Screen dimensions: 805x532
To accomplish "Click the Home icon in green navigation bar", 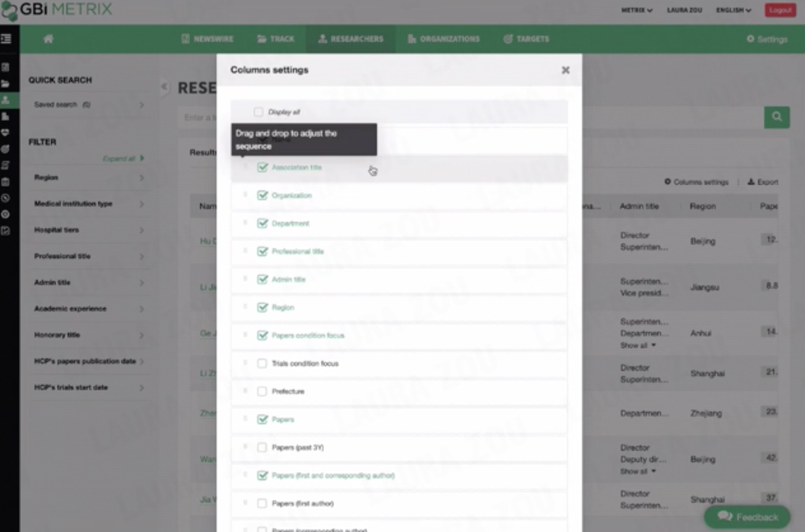I will [48, 39].
